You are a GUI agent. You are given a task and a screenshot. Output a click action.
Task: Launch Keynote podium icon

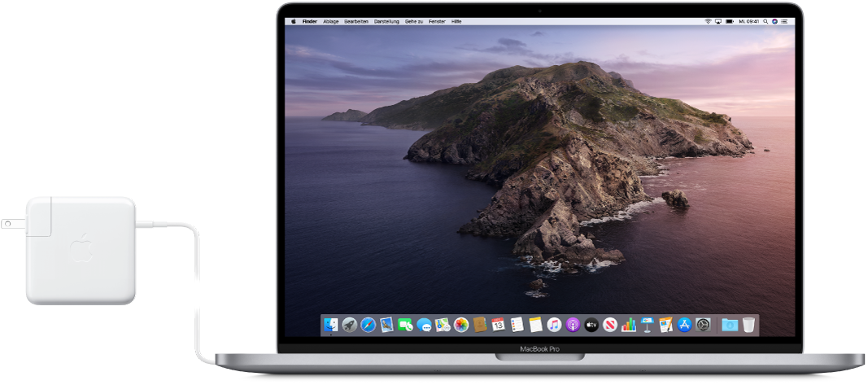point(647,325)
